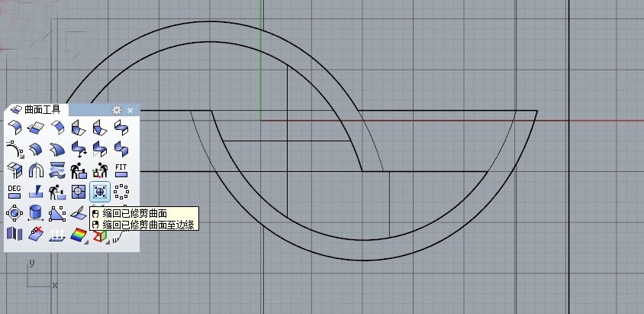The image size is (644, 314).
Task: Click the worker bending over surface icon
Action: [x=57, y=191]
